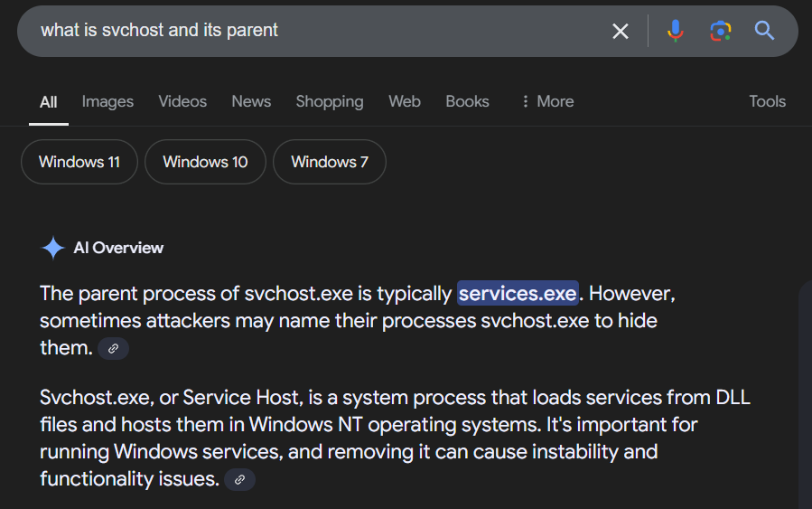Open Google Lens image search icon
The width and height of the screenshot is (812, 509).
click(x=721, y=31)
